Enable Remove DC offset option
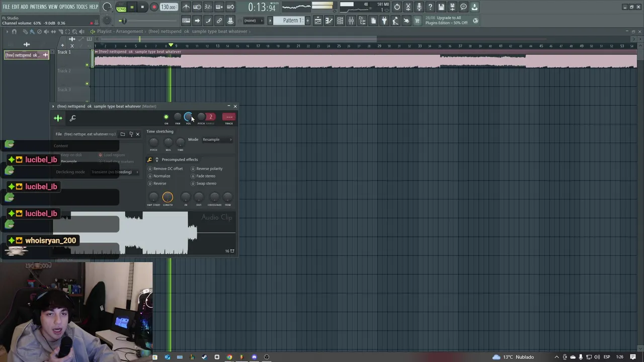The image size is (644, 362). pyautogui.click(x=165, y=168)
